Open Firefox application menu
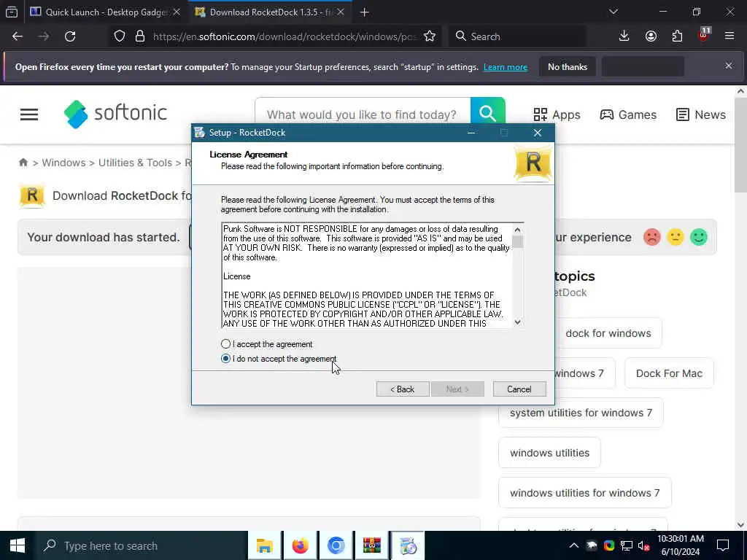747x560 pixels. 729,36
